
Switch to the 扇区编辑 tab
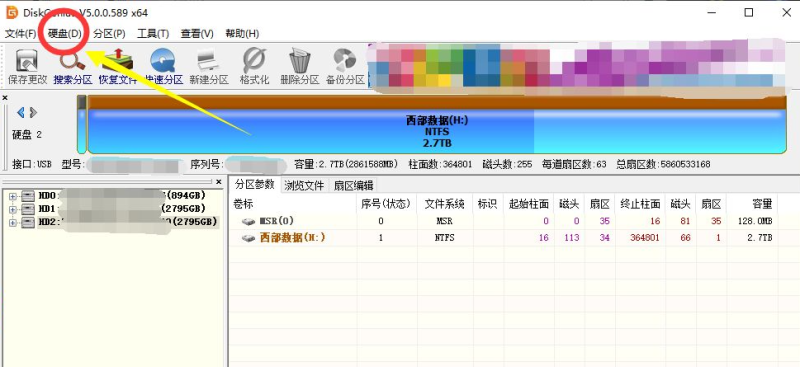click(x=353, y=185)
